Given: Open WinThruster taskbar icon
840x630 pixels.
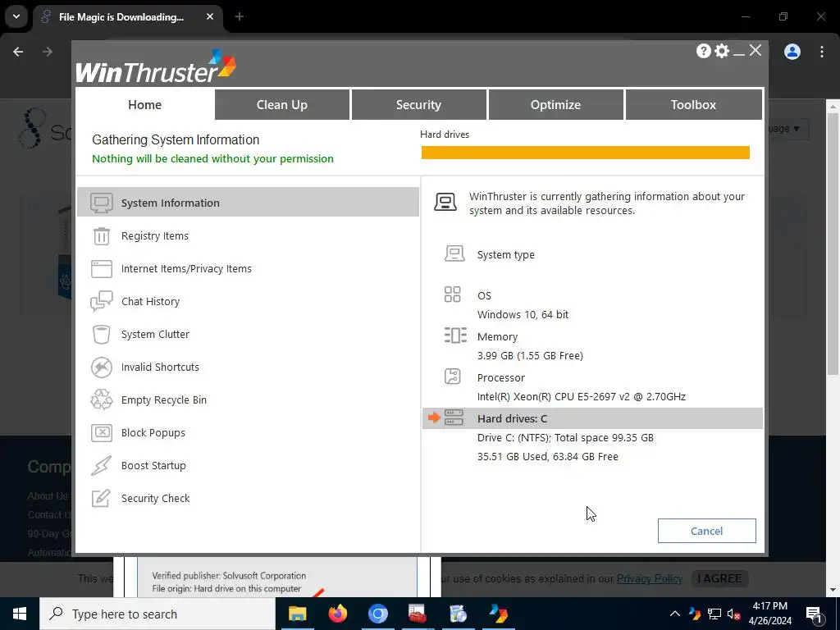Looking at the screenshot, I should coord(498,614).
